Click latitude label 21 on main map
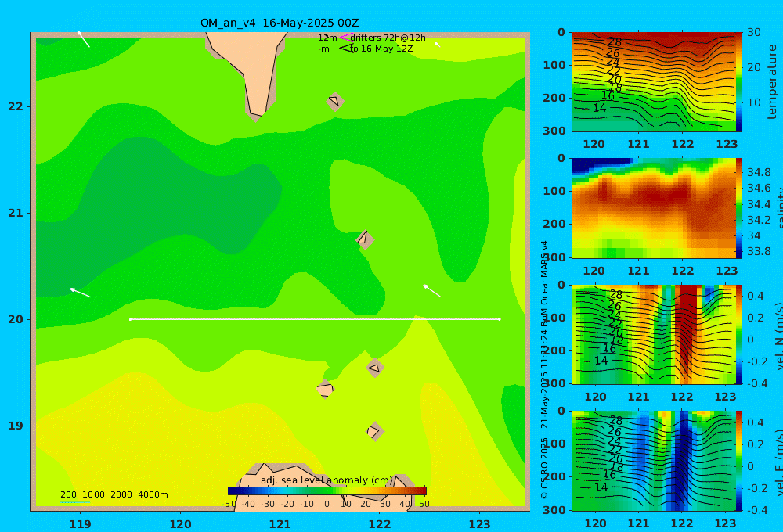 click(16, 213)
